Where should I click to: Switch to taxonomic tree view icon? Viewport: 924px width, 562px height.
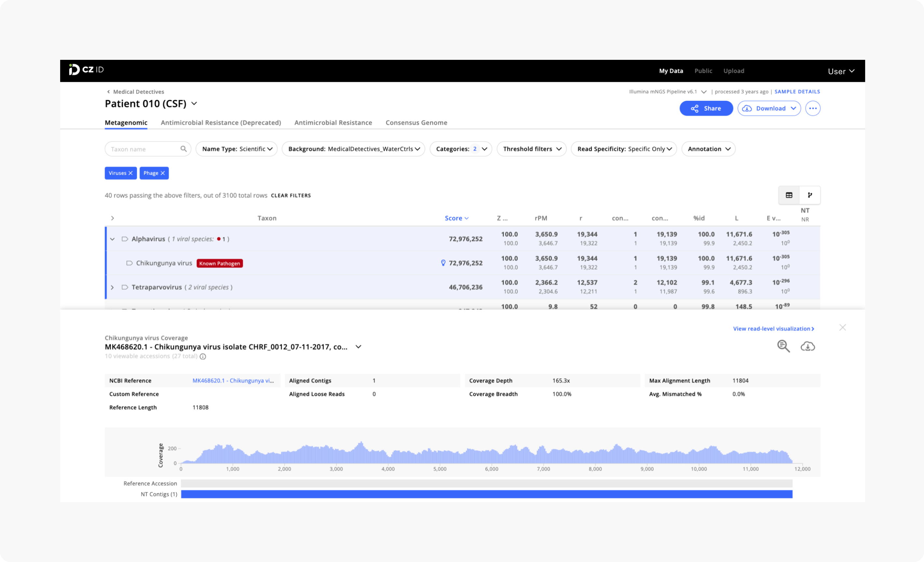click(810, 195)
